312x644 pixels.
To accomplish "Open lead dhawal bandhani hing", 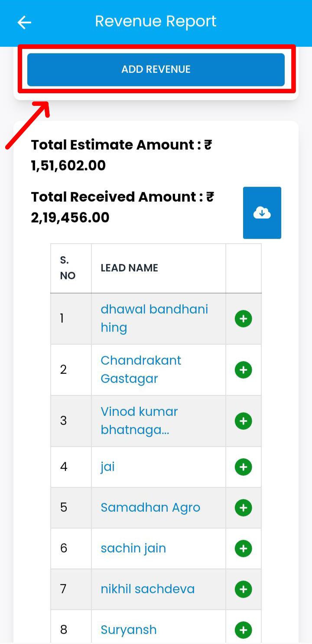I will tap(154, 318).
